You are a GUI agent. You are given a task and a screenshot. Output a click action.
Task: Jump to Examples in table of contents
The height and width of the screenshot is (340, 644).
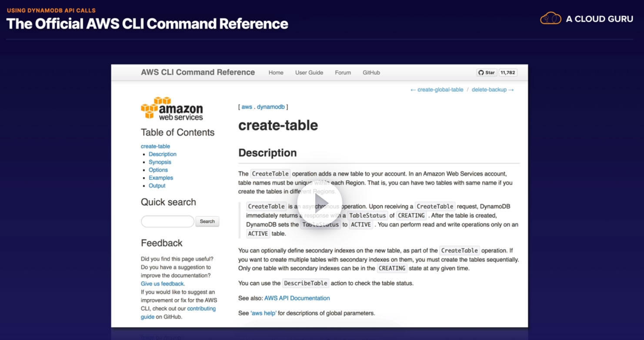coord(161,178)
